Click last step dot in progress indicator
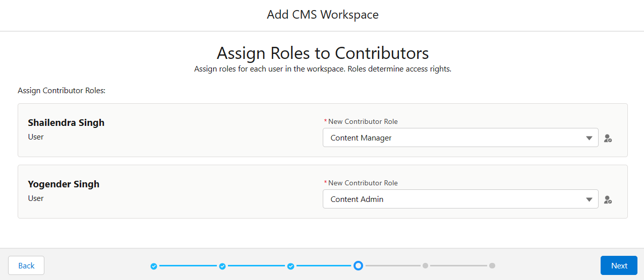The image size is (644, 280). 492,265
